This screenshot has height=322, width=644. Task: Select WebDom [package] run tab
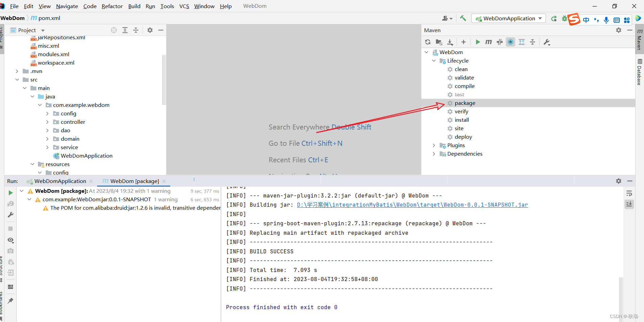pyautogui.click(x=134, y=181)
